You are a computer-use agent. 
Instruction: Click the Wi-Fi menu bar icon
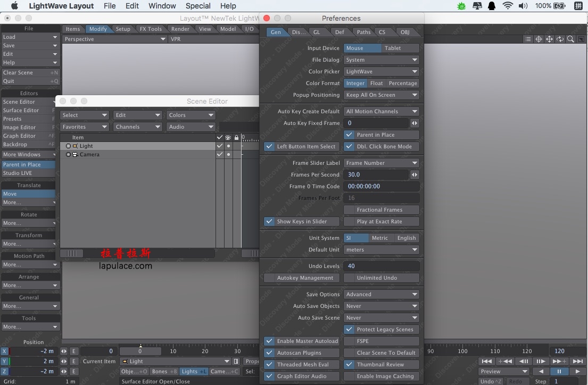click(x=507, y=6)
